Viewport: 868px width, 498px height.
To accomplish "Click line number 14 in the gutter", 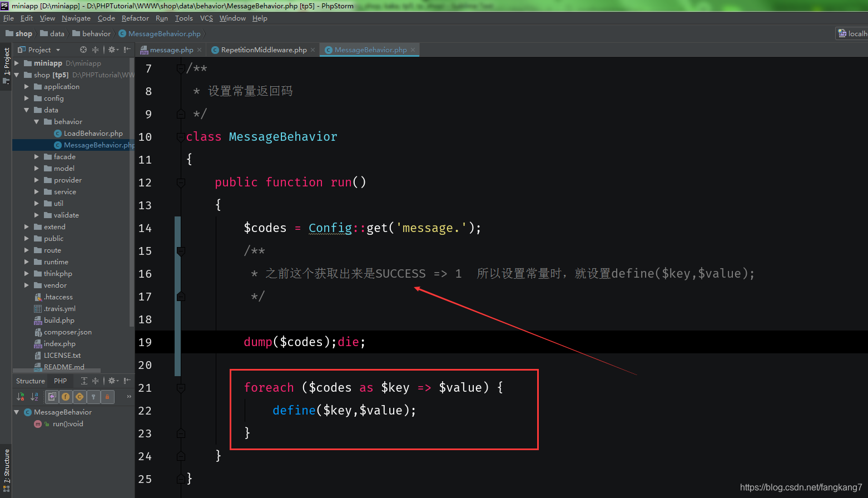I will tap(145, 228).
